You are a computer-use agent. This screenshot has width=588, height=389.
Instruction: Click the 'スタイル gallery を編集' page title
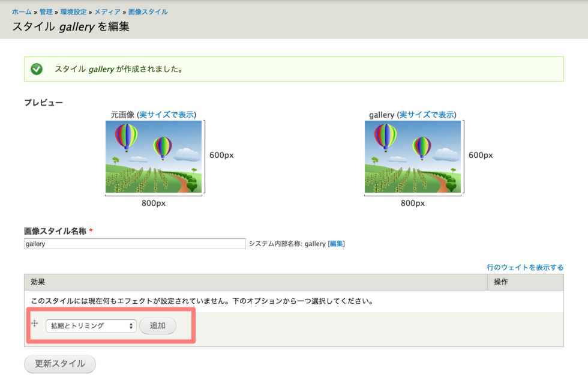[71, 27]
